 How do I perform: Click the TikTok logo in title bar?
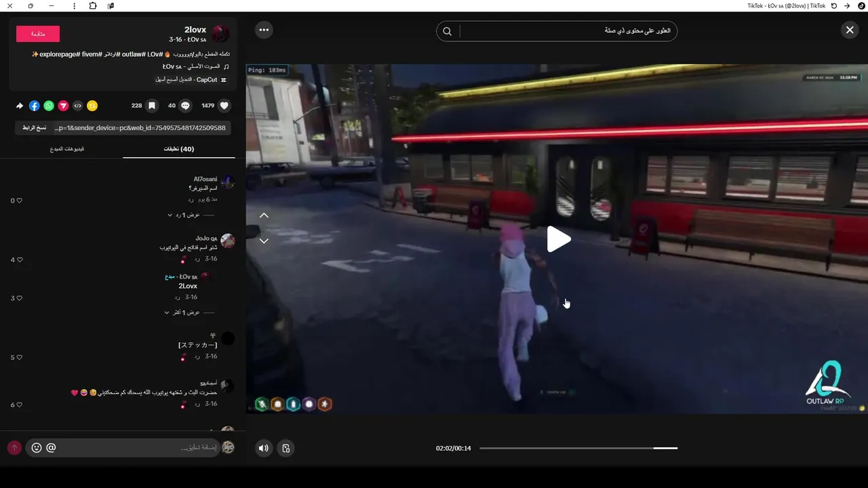[x=862, y=5]
